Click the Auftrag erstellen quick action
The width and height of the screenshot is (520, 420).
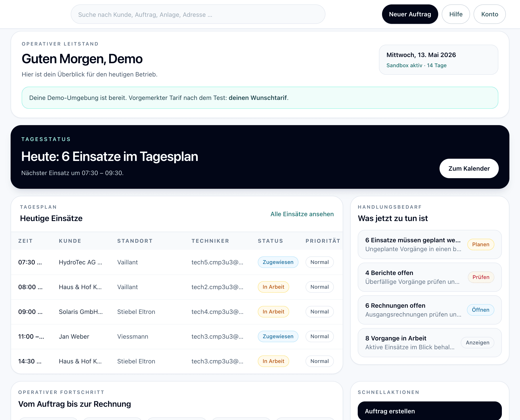429,411
